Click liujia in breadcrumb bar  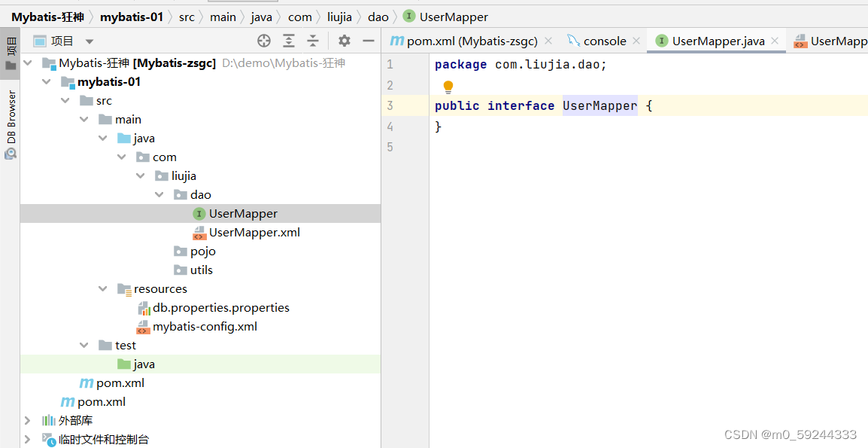pos(339,17)
